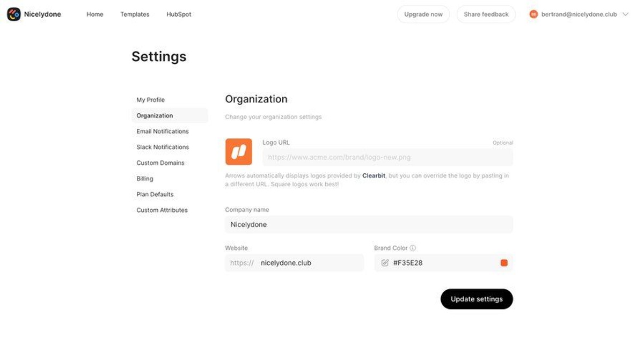644x346 pixels.
Task: Click the pencil edit icon in Brand Color
Action: (385, 263)
